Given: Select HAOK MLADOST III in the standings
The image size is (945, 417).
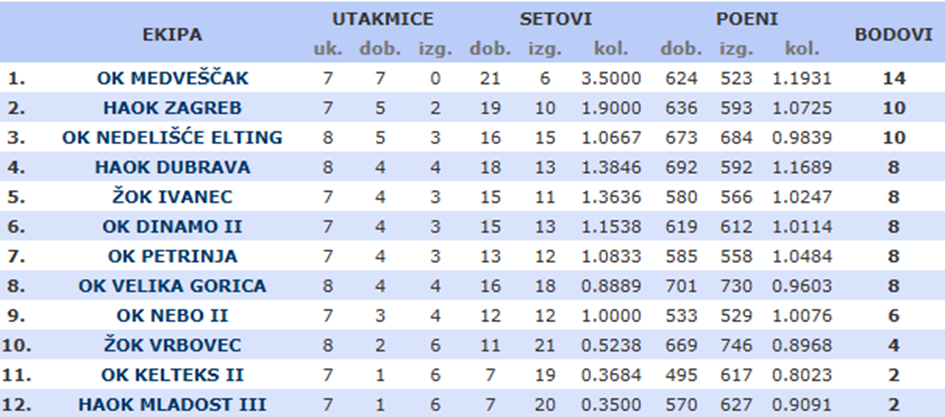Looking at the screenshot, I should 172,406.
